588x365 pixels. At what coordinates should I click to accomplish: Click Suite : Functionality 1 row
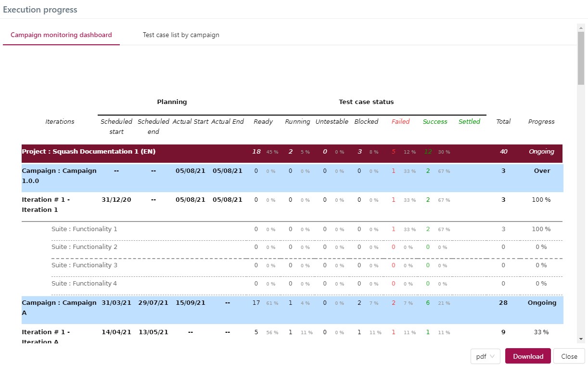click(84, 229)
